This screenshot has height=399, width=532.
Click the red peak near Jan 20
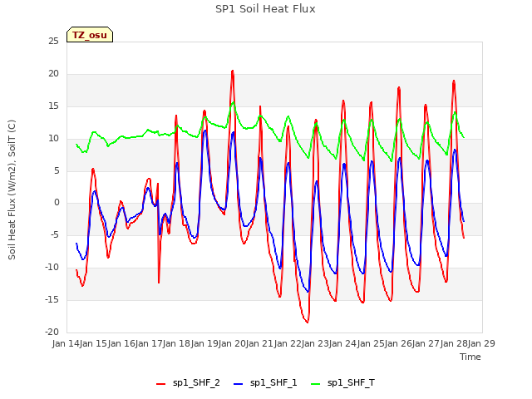pos(233,71)
